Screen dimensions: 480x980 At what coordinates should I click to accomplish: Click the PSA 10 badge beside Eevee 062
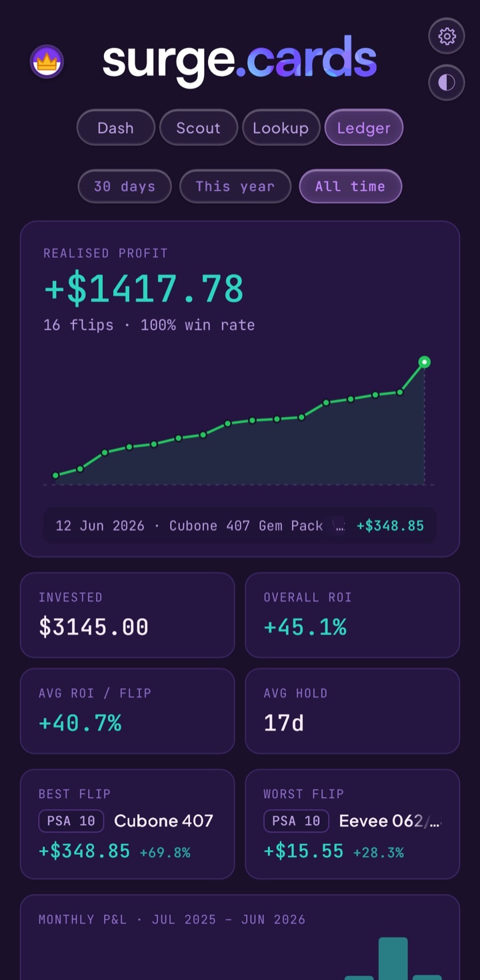pos(296,821)
